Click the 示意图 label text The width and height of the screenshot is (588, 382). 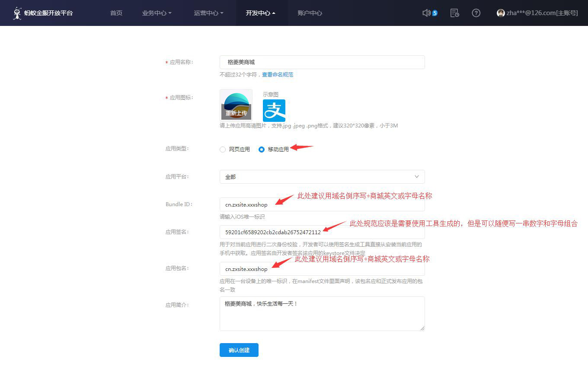click(x=271, y=94)
